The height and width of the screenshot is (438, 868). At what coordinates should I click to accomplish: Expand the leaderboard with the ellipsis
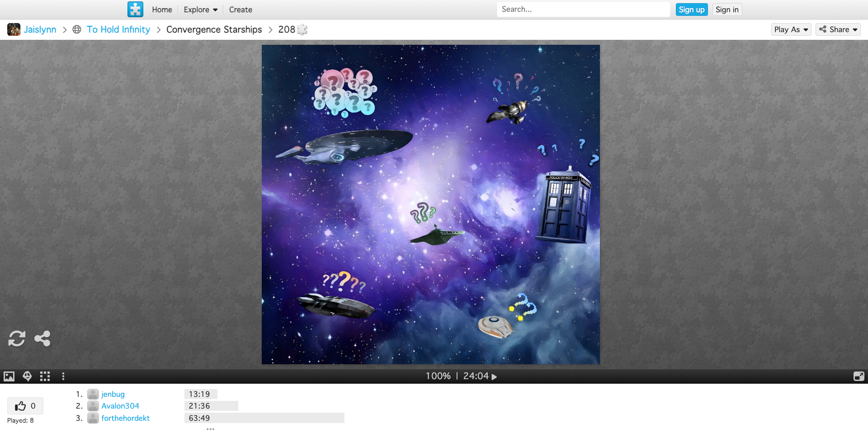pos(210,429)
